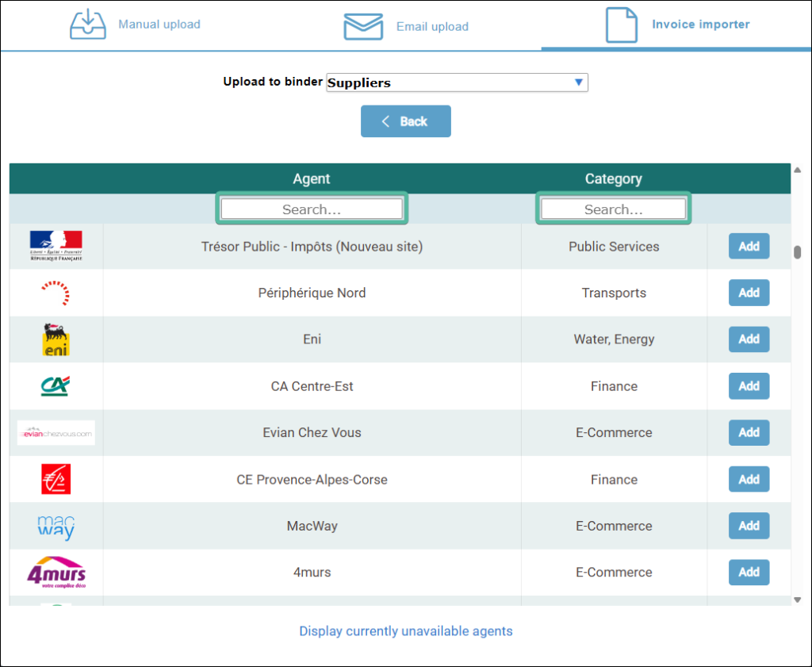Click the Eni logo
Viewport: 812px width, 667px height.
pos(56,339)
